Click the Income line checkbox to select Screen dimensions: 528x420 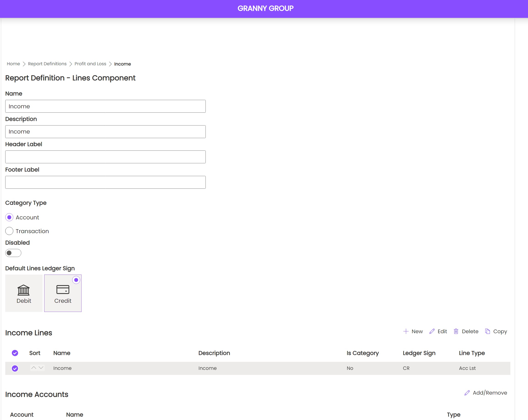tap(15, 368)
